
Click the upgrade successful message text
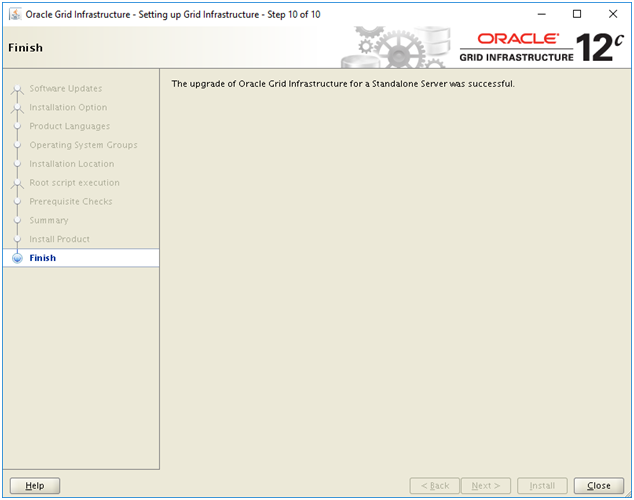(x=343, y=84)
